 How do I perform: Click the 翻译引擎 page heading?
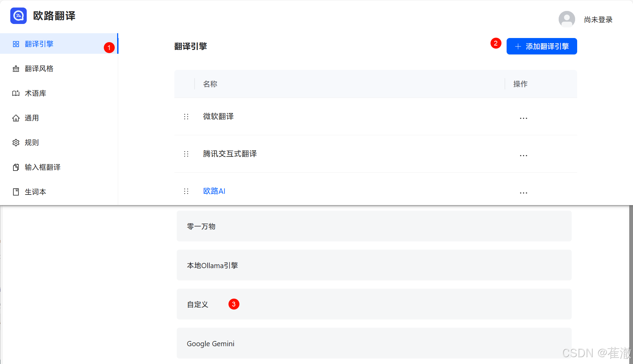[x=190, y=46]
